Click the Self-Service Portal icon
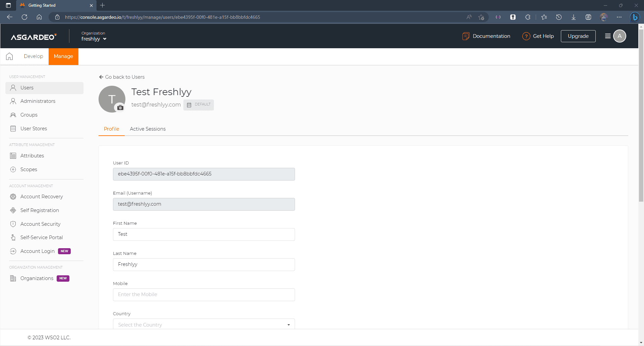Image resolution: width=644 pixels, height=346 pixels. pos(13,237)
